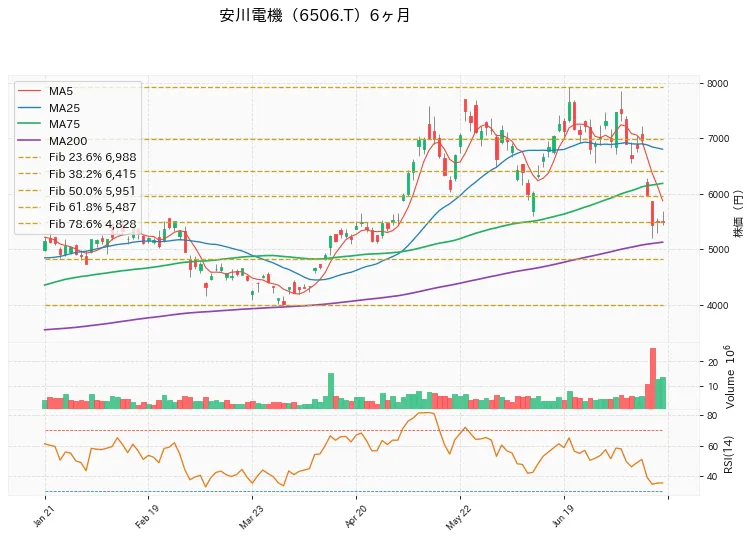752x539 pixels.
Task: Click the Fib 23.6% 6,988 legend item
Action: (77, 157)
